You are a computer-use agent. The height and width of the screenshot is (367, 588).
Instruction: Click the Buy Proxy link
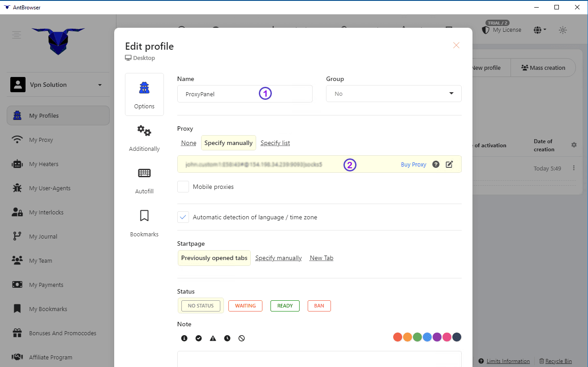click(413, 164)
